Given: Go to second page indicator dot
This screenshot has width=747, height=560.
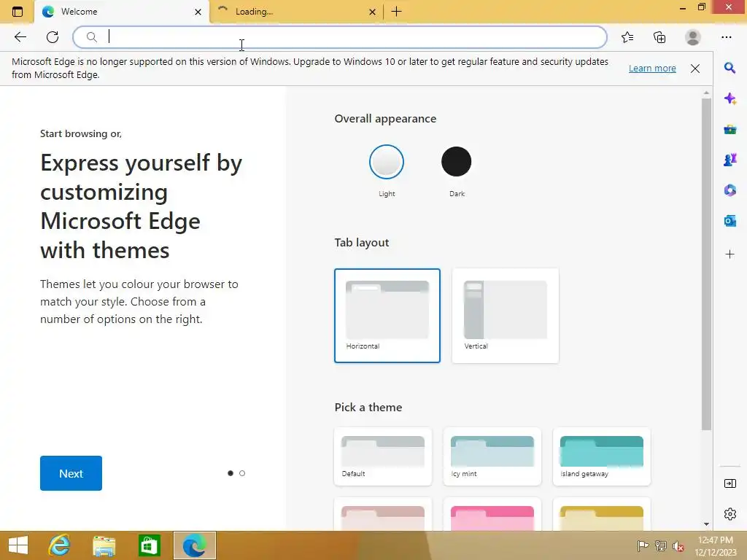Looking at the screenshot, I should (x=242, y=473).
